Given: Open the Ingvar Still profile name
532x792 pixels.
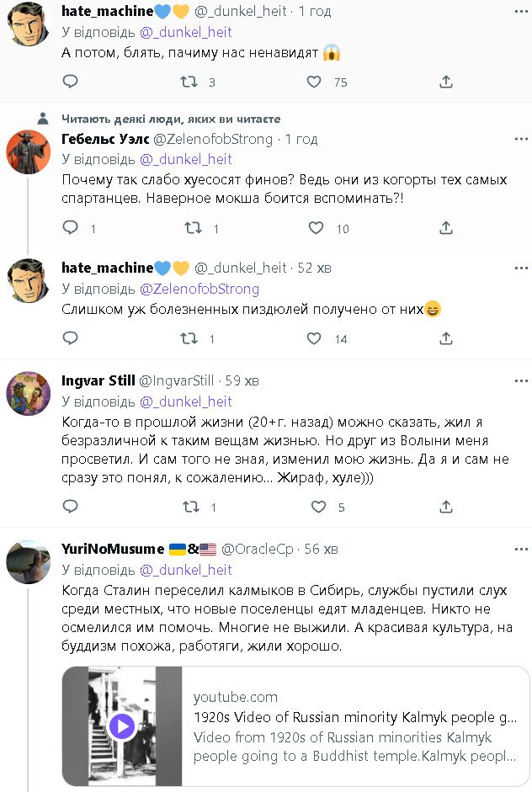Looking at the screenshot, I should pos(97,380).
